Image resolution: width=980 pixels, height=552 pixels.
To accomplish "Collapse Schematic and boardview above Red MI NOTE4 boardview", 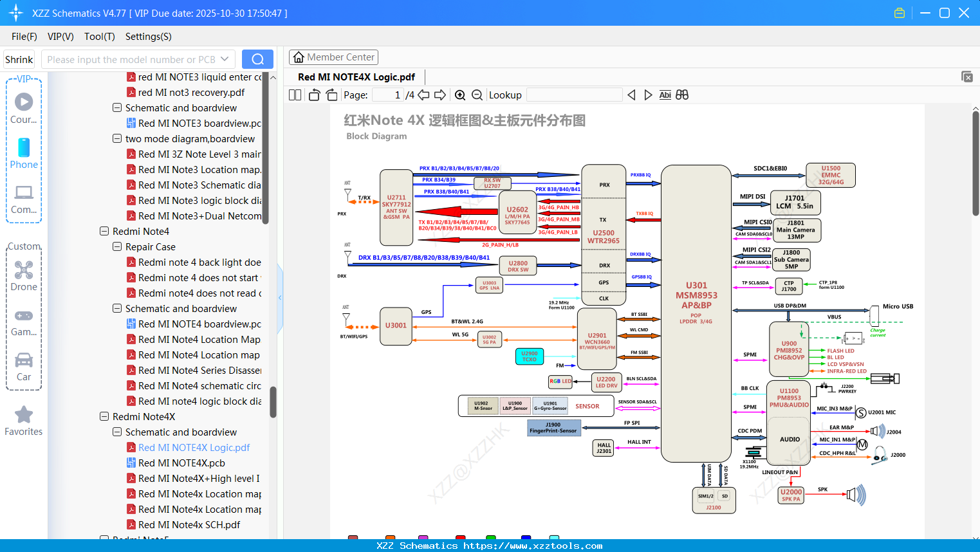I will click(117, 308).
